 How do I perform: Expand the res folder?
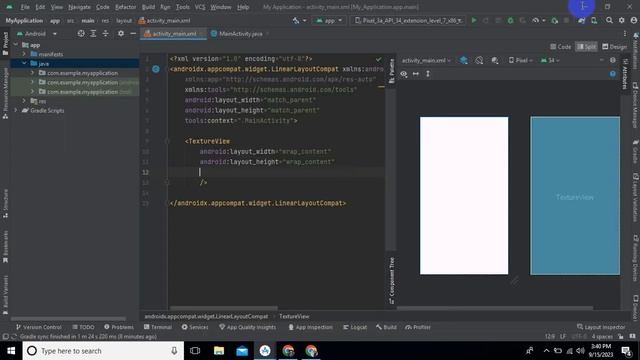pyautogui.click(x=24, y=101)
